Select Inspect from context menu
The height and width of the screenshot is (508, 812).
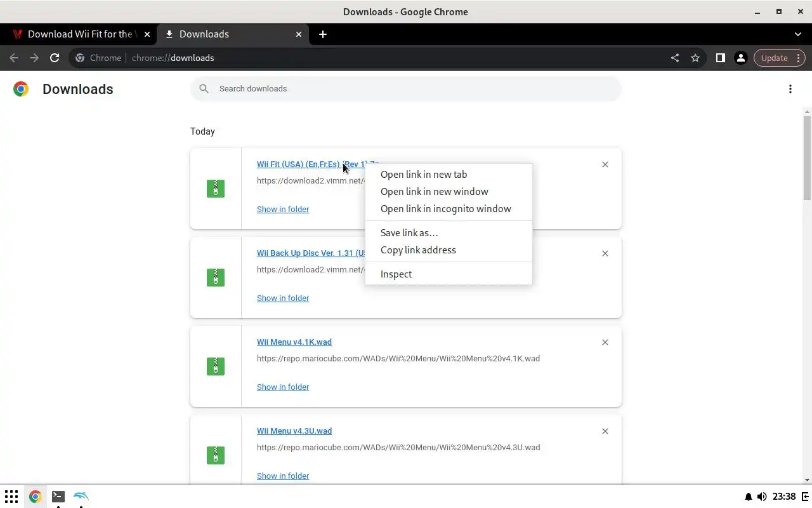pyautogui.click(x=449, y=274)
